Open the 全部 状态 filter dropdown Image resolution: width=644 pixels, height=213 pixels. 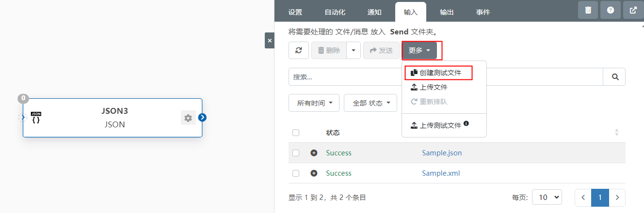(370, 103)
